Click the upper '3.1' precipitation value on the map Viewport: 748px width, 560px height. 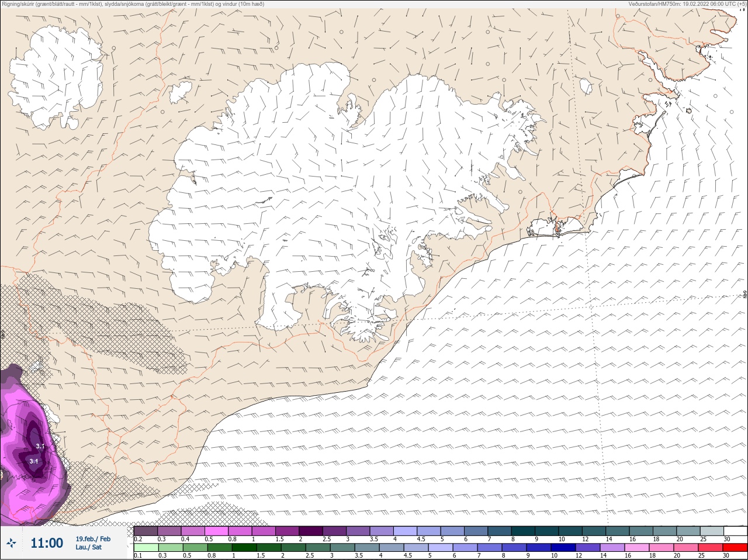point(40,446)
